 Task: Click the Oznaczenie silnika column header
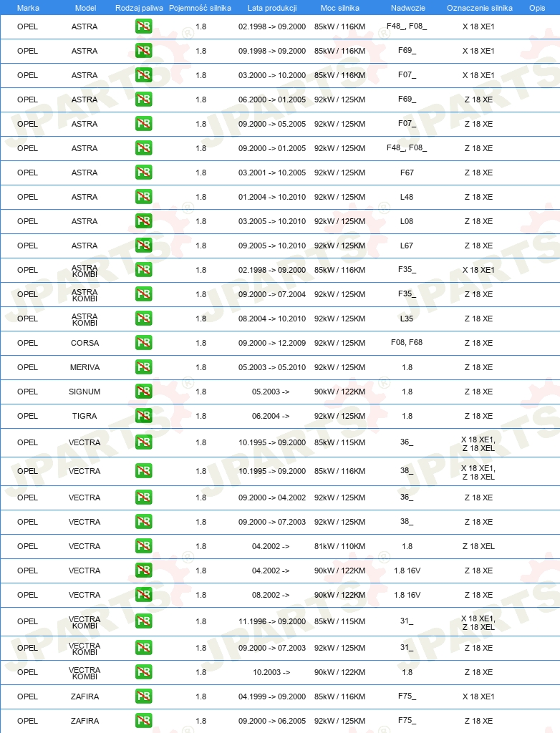pyautogui.click(x=480, y=8)
